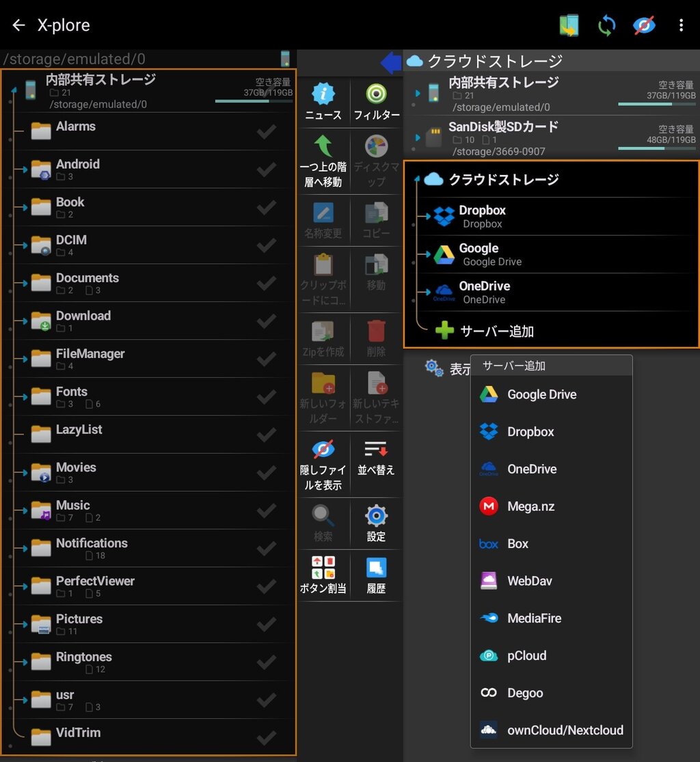Viewport: 700px width, 762px height.
Task: Open 設定 settings gear
Action: pyautogui.click(x=376, y=523)
